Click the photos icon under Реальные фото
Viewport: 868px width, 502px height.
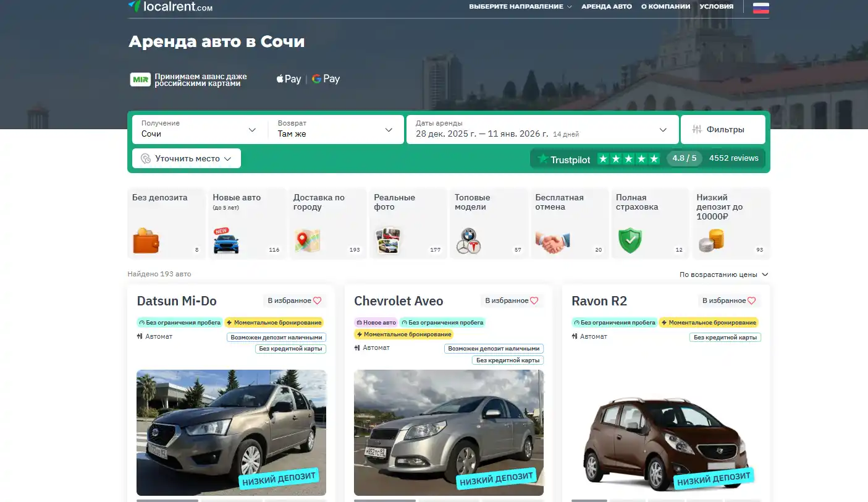(388, 240)
